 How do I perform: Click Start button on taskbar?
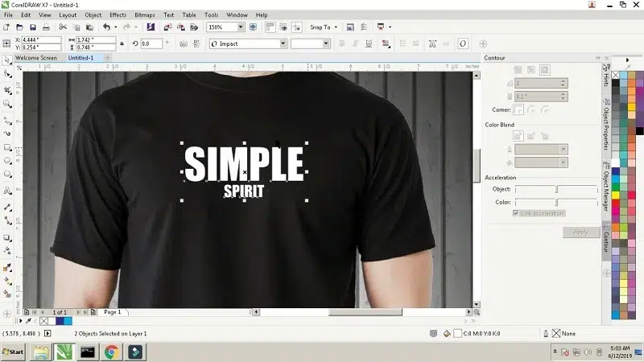click(x=13, y=352)
